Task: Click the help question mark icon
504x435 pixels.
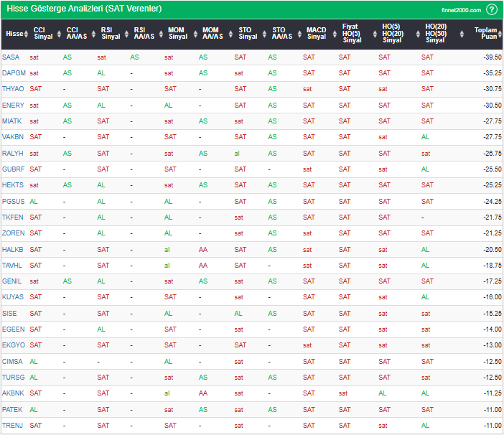Action: (x=491, y=9)
